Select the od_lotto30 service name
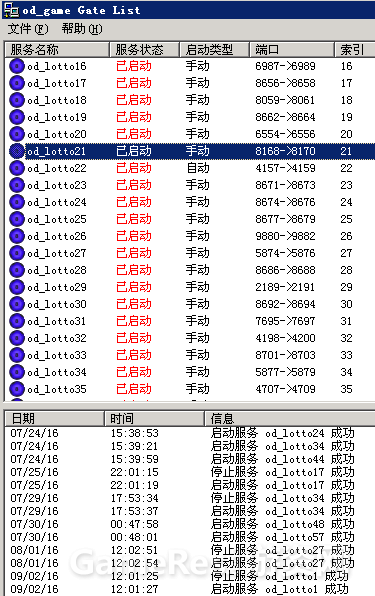 point(57,304)
